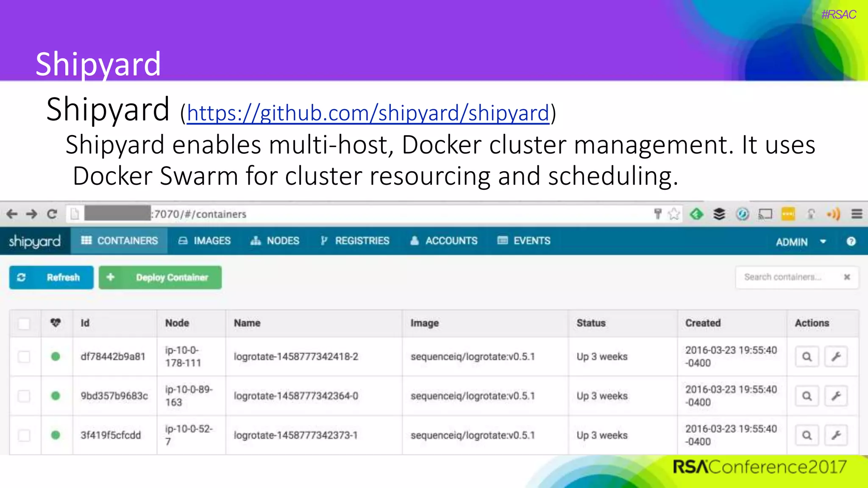Clear the container search with the X

pos(847,277)
